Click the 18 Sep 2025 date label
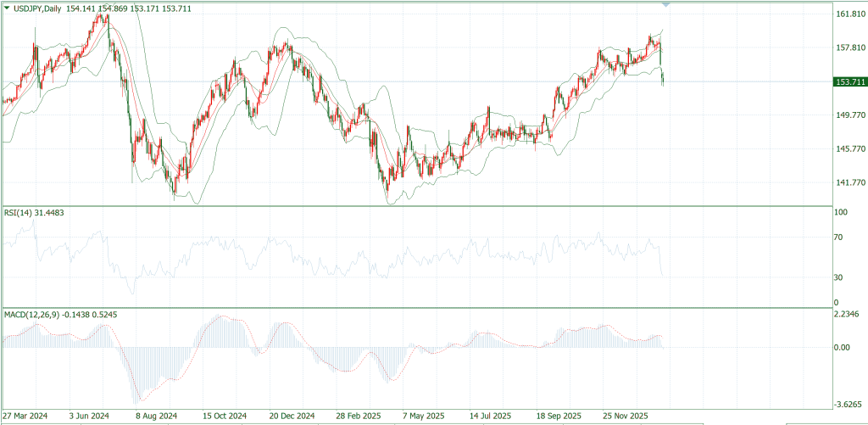This screenshot has width=868, height=425. [x=559, y=416]
